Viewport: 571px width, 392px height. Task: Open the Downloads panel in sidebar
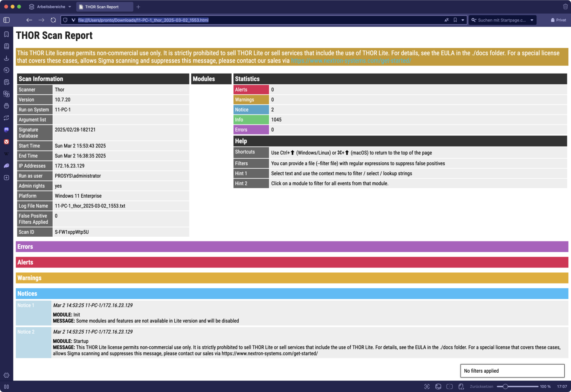pyautogui.click(x=6, y=58)
